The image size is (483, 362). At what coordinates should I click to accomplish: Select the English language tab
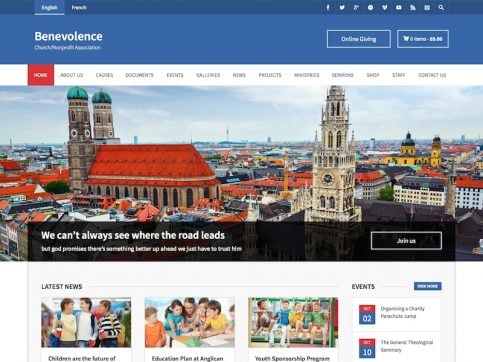point(49,7)
